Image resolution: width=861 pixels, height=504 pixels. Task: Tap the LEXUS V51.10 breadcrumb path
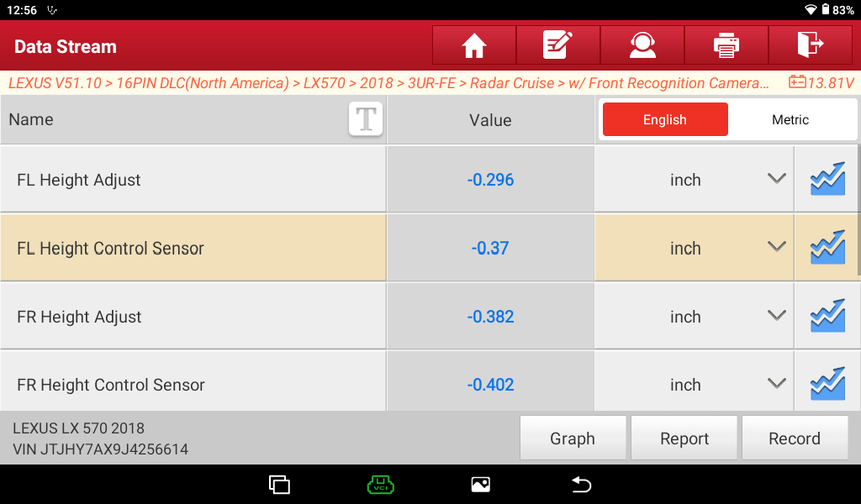pyautogui.click(x=388, y=83)
